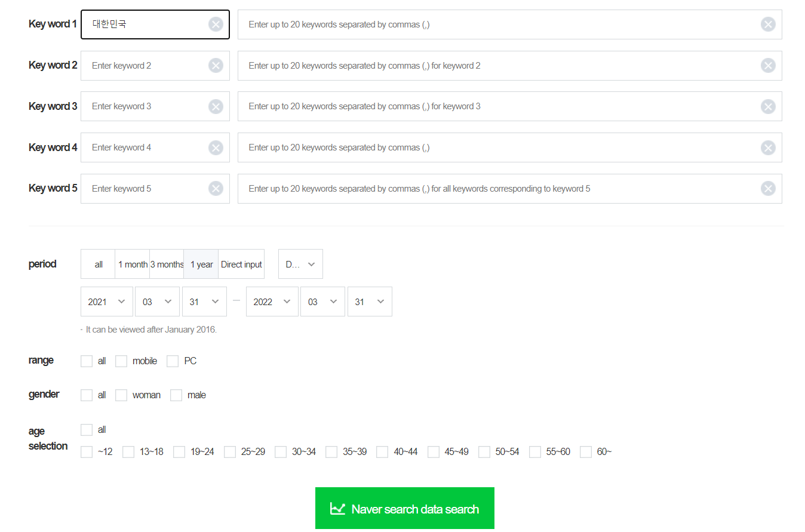Open the start year 2021 dropdown
This screenshot has height=532, width=805.
(x=106, y=302)
